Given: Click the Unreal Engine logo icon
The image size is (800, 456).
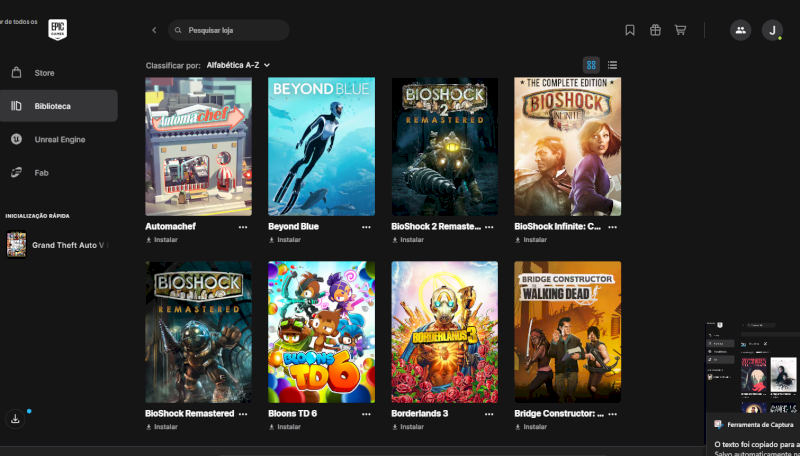Looking at the screenshot, I should pos(16,139).
